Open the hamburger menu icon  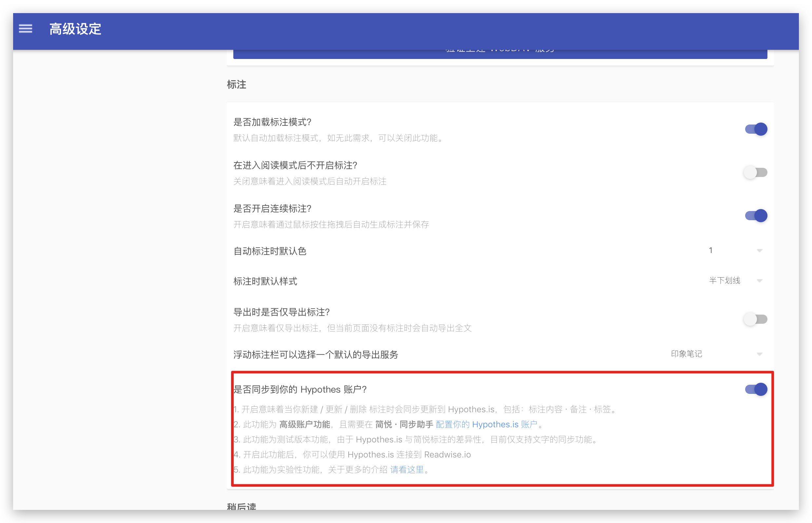pyautogui.click(x=26, y=29)
